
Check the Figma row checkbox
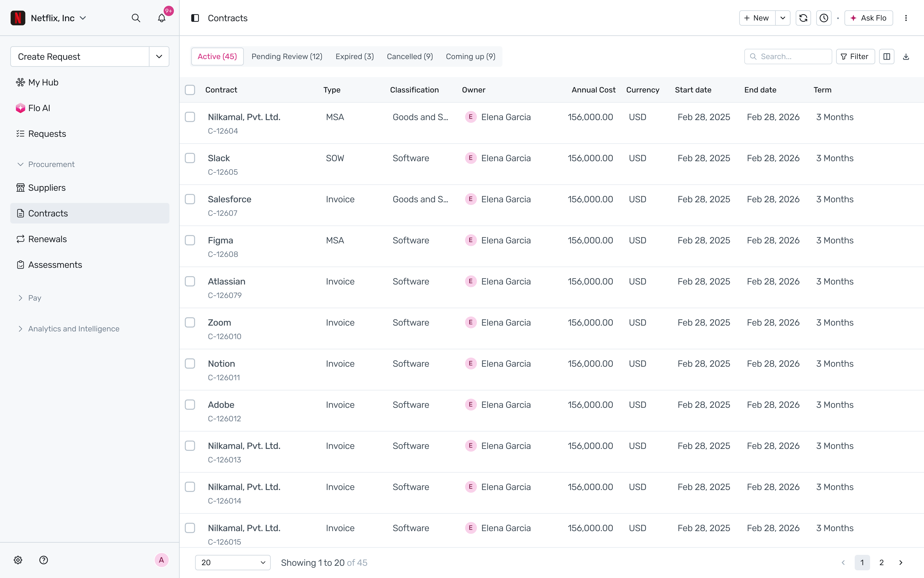(x=190, y=240)
